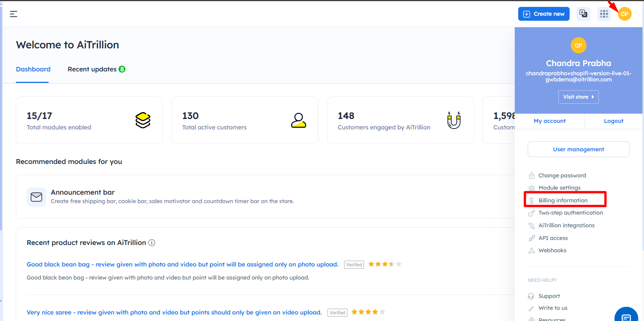
Task: Open the language translate icon
Action: [x=583, y=14]
